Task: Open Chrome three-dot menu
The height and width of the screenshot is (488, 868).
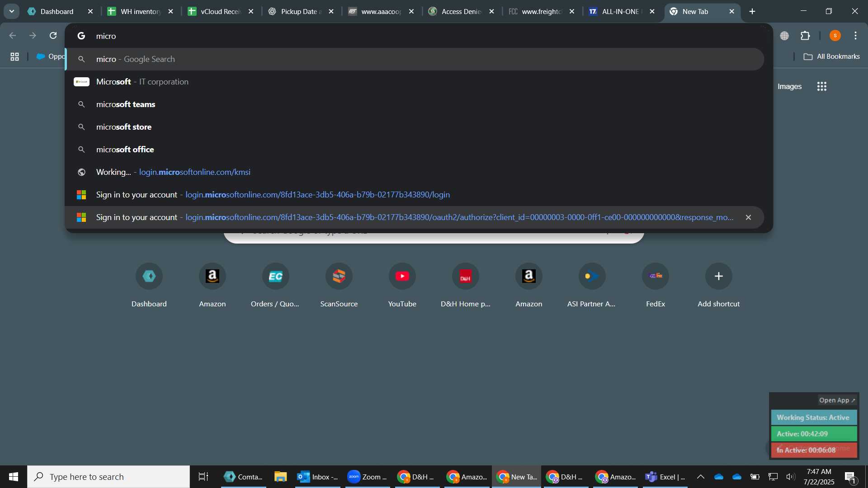Action: (x=855, y=35)
